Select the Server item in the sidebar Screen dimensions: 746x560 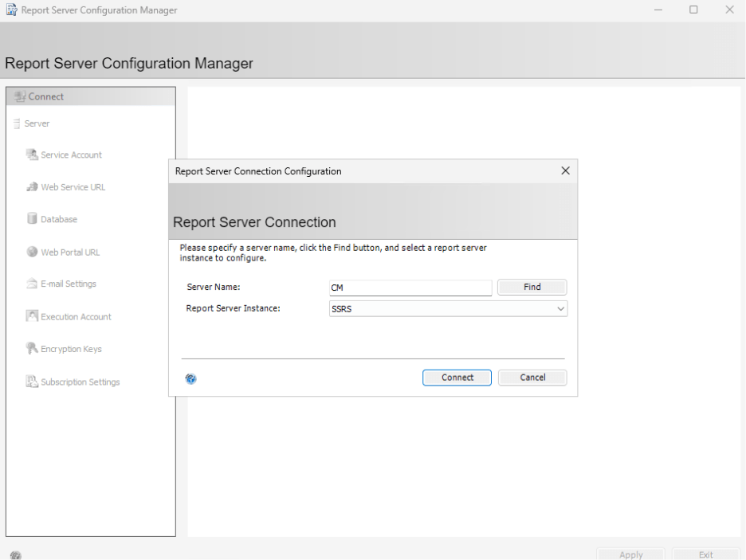pos(35,123)
